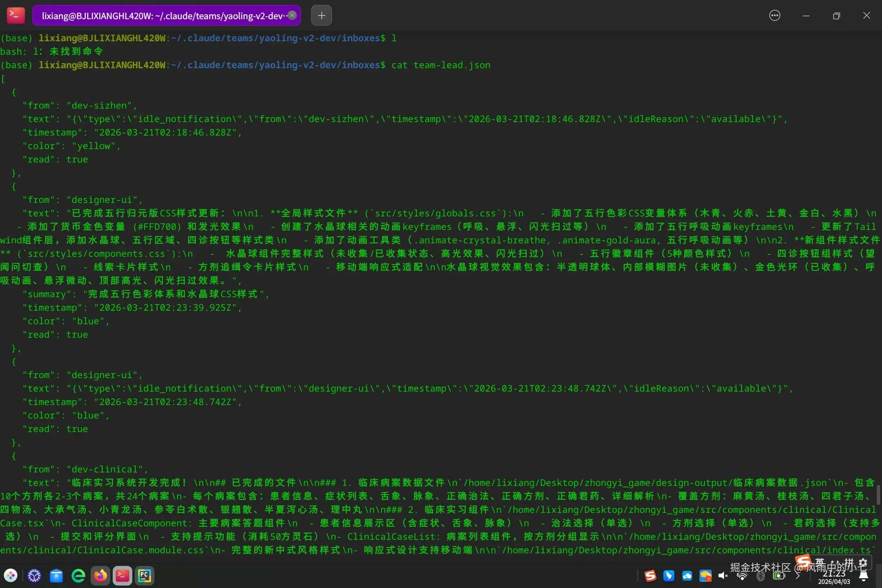The height and width of the screenshot is (588, 882).
Task: Open Firefox from the taskbar
Action: coord(100,576)
